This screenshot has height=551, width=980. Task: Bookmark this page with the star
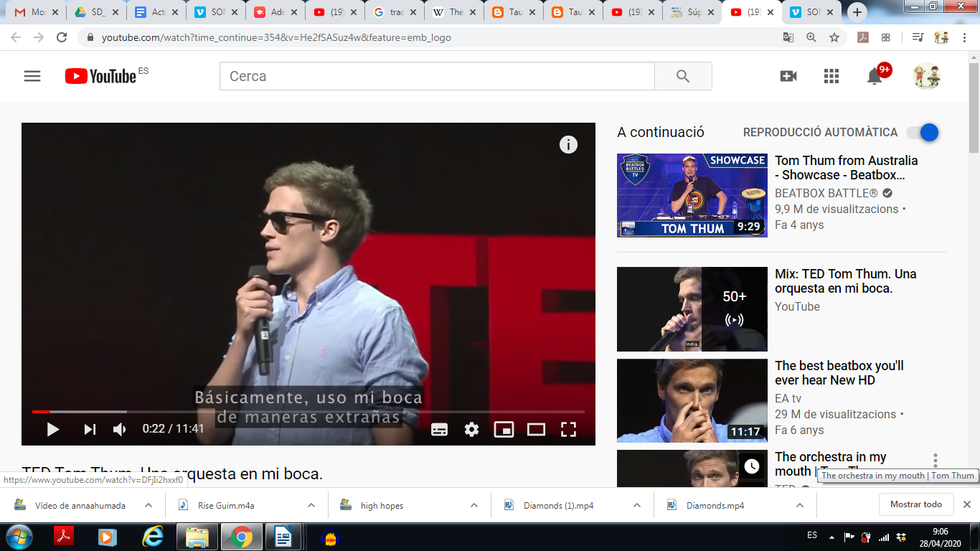coord(834,37)
